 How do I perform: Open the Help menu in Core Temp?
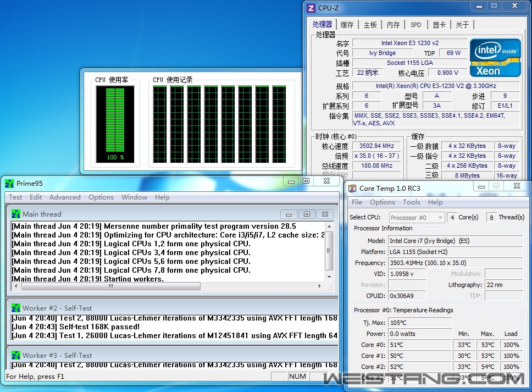(435, 202)
